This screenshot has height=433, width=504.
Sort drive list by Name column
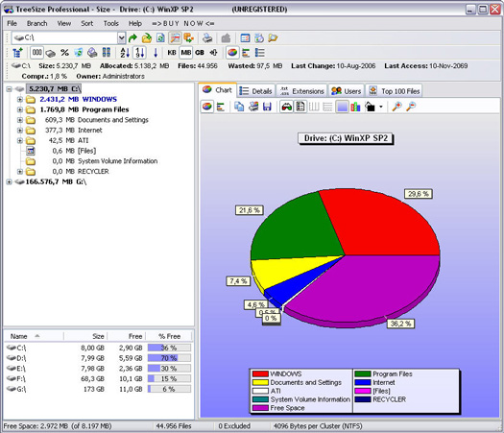click(34, 336)
